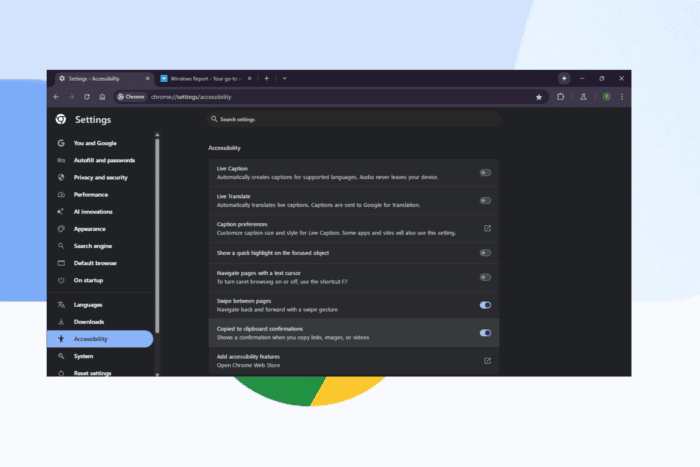This screenshot has width=700, height=467.
Task: Click the Accessibility section heading
Action: coord(224,148)
